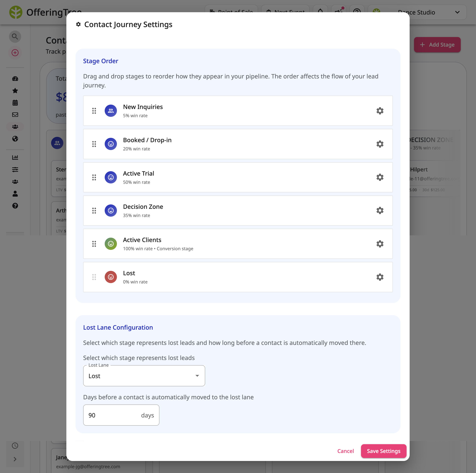
Task: Open settings gear for Booked / Drop-in stage
Action: tap(380, 144)
